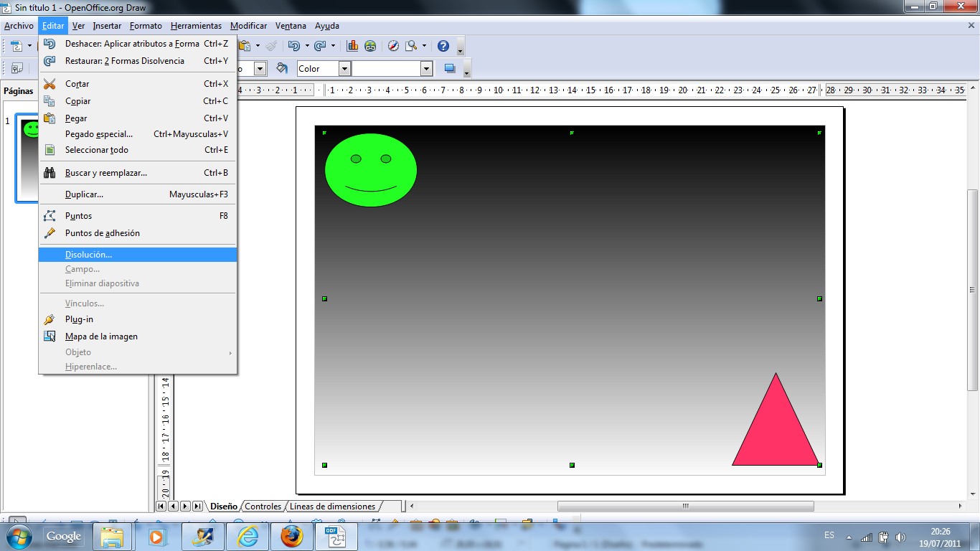Click the horizontal scrollbar thumb

pyautogui.click(x=685, y=507)
